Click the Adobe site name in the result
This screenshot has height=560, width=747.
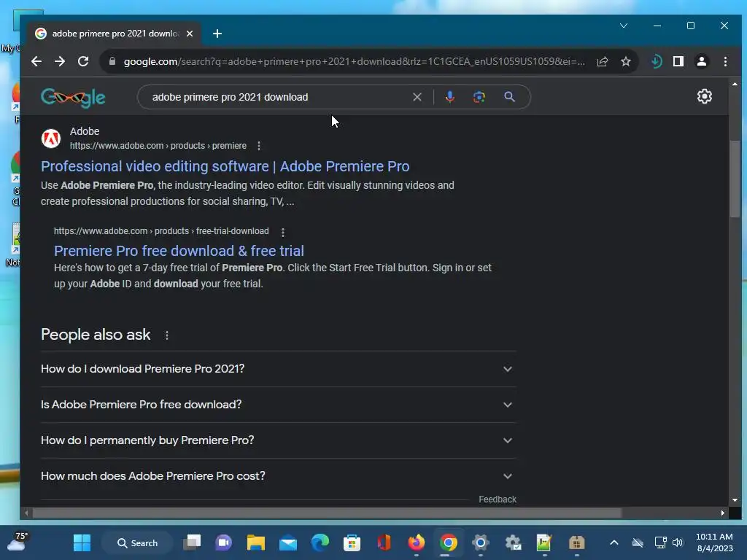click(x=85, y=131)
